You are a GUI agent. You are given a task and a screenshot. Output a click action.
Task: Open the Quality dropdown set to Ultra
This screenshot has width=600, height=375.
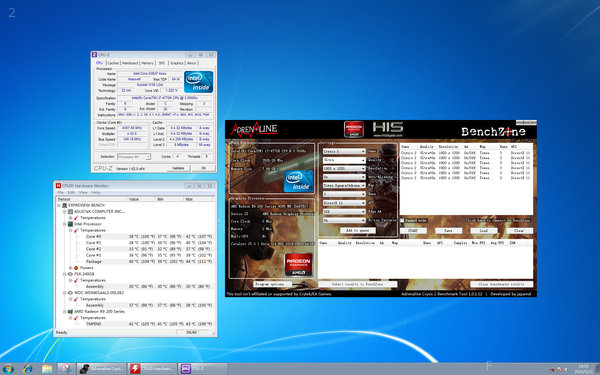[344, 160]
